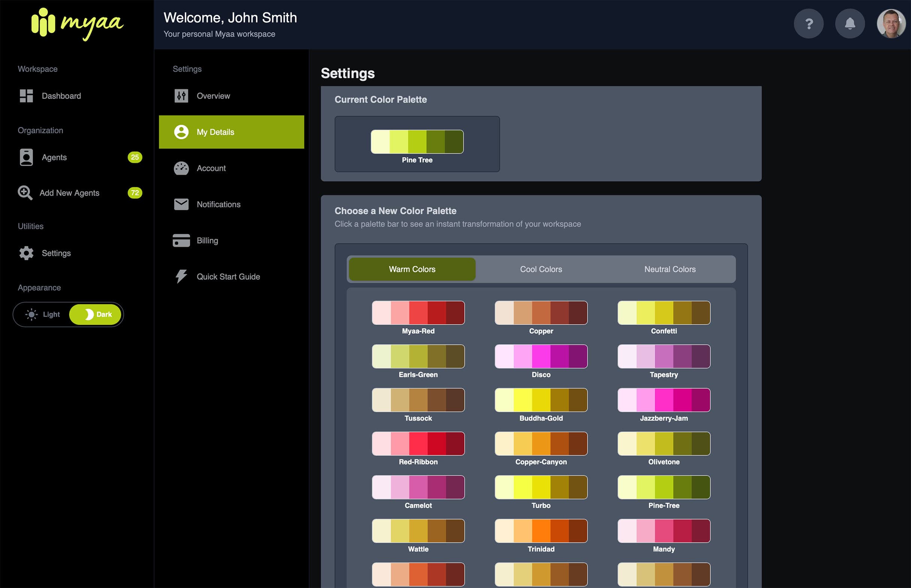Open the notifications bell icon

tap(850, 24)
